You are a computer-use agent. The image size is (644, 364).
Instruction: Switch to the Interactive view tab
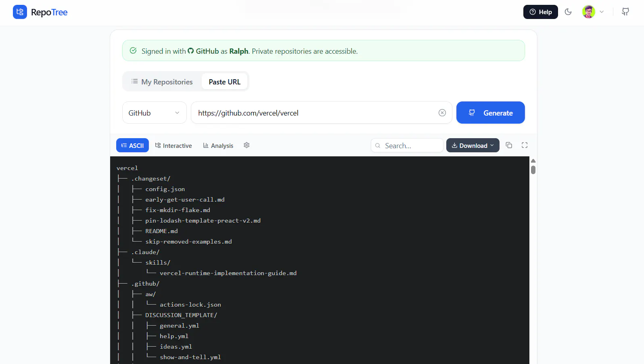(x=174, y=145)
